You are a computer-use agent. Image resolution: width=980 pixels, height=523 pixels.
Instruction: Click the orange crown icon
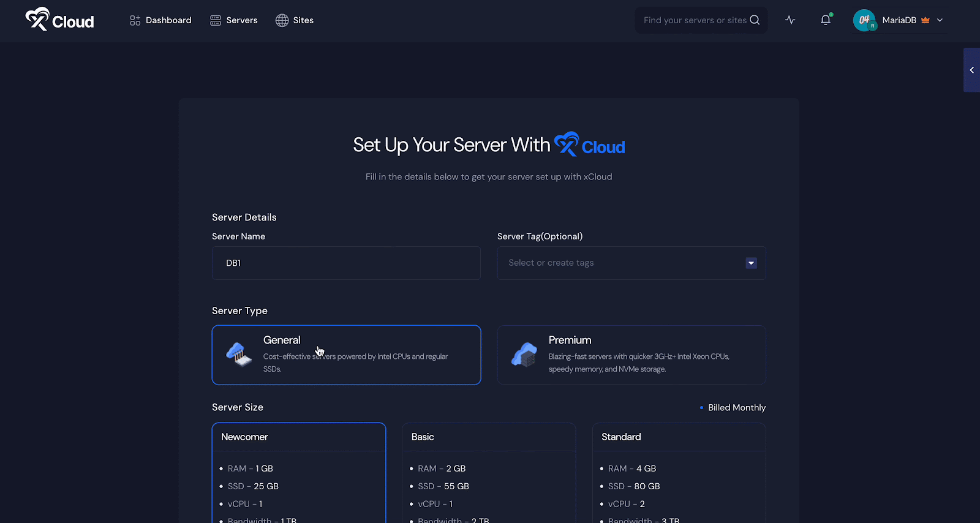tap(925, 20)
